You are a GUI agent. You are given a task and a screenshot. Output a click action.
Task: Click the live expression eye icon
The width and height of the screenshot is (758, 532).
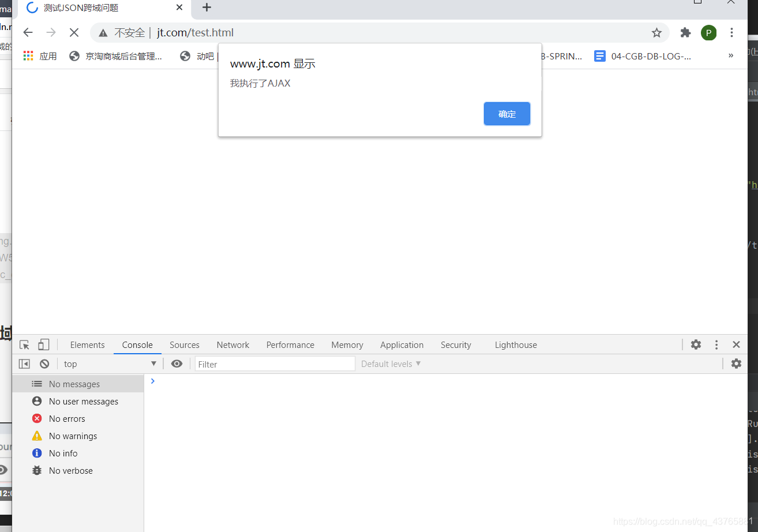(177, 364)
